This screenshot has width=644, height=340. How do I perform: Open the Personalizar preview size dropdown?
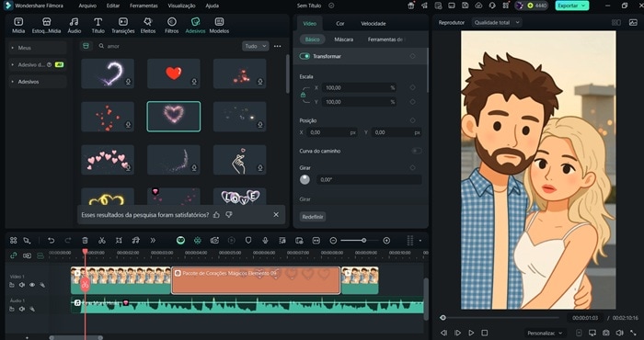click(x=545, y=333)
